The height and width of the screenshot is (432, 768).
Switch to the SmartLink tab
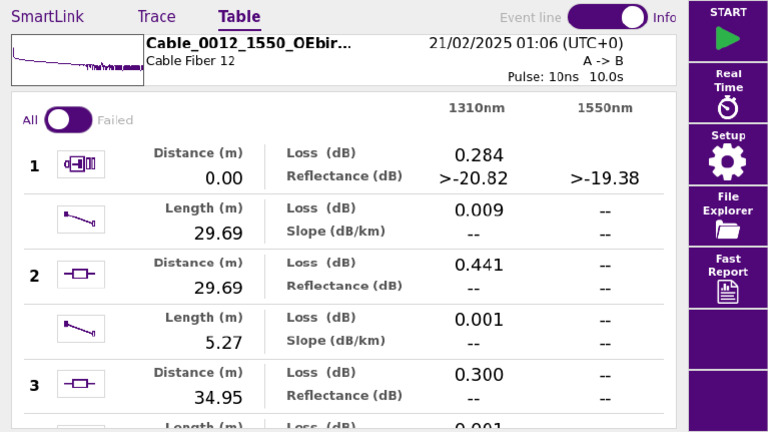[x=48, y=17]
